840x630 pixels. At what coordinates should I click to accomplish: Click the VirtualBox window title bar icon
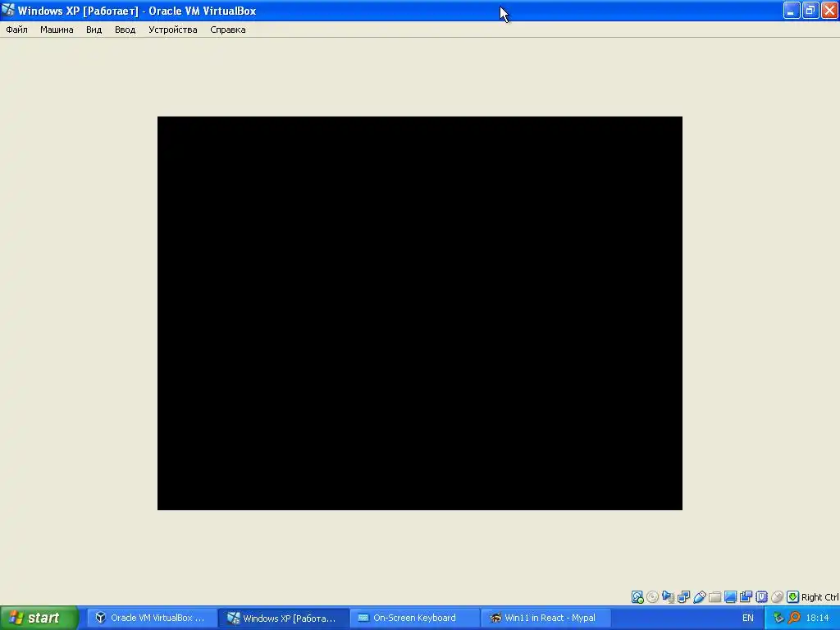tap(8, 10)
